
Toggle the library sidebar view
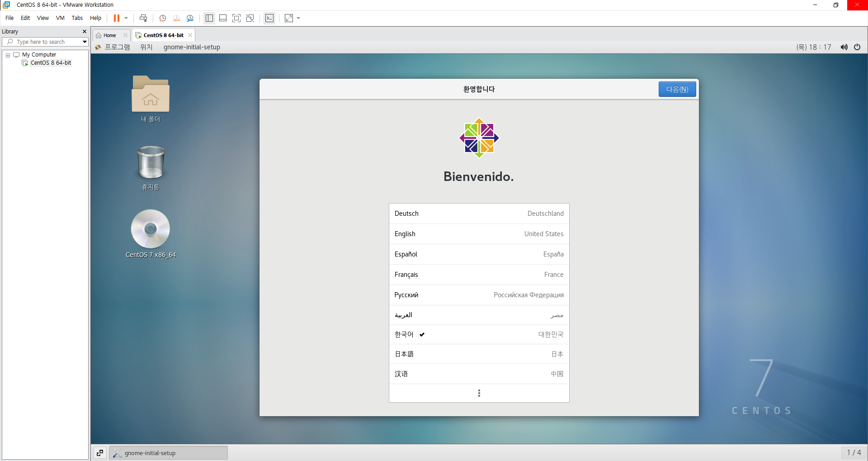coord(209,18)
